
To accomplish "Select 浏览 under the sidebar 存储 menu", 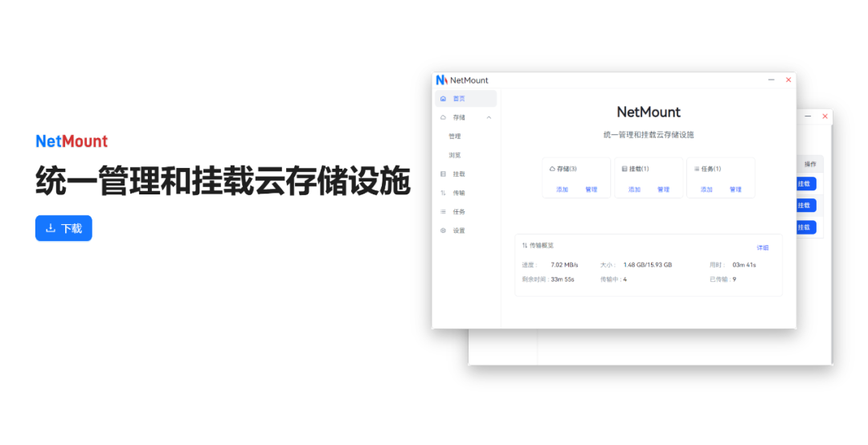I will pos(454,155).
